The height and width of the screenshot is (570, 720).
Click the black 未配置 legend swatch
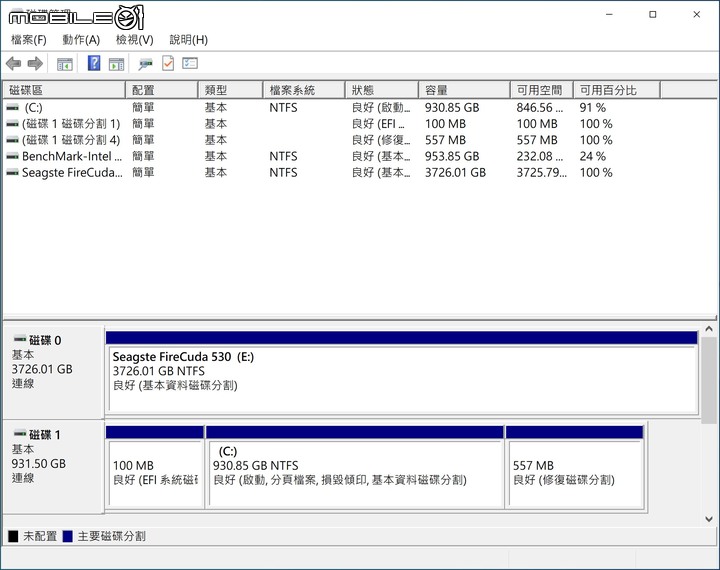(13, 536)
